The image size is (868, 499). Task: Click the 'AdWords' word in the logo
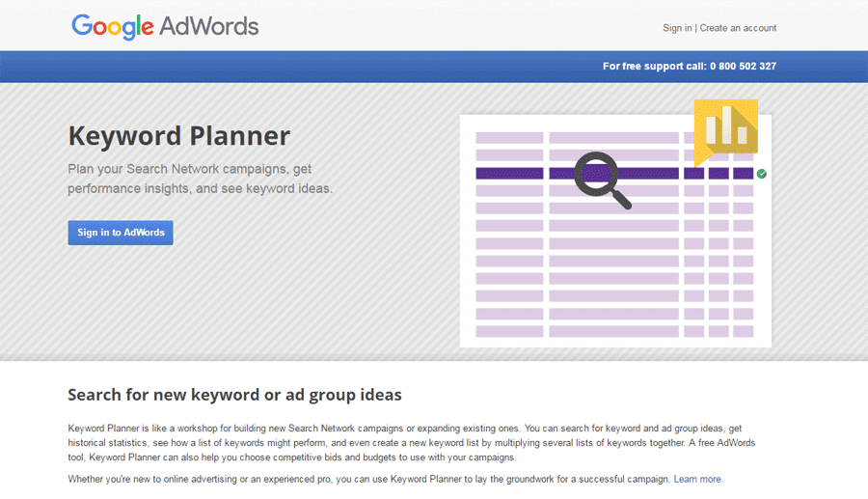(x=210, y=26)
